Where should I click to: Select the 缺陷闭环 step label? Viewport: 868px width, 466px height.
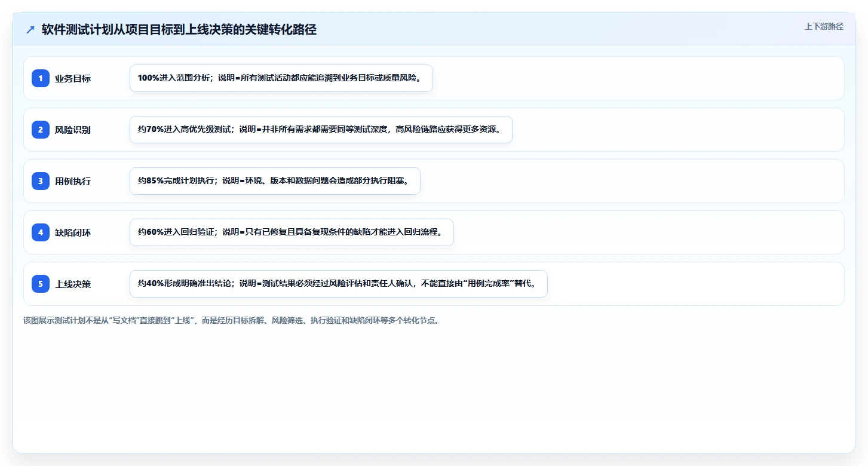(x=73, y=232)
